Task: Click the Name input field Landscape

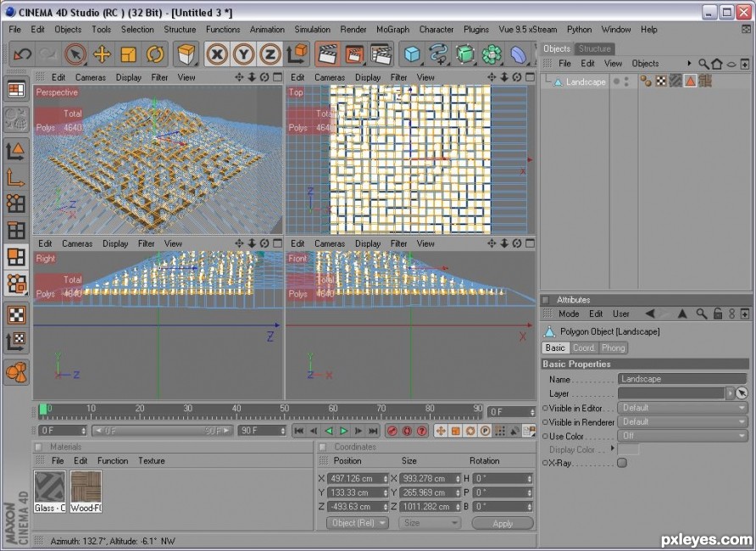Action: [x=682, y=379]
